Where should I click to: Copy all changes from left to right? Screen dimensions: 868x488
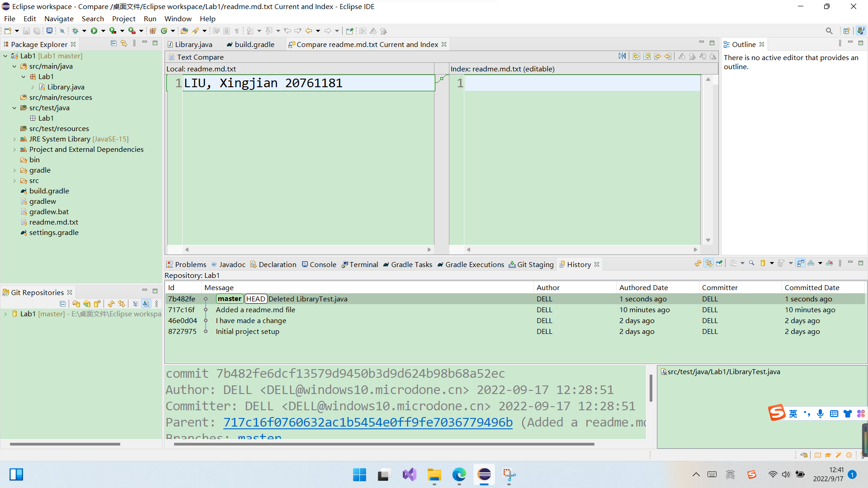(x=637, y=56)
